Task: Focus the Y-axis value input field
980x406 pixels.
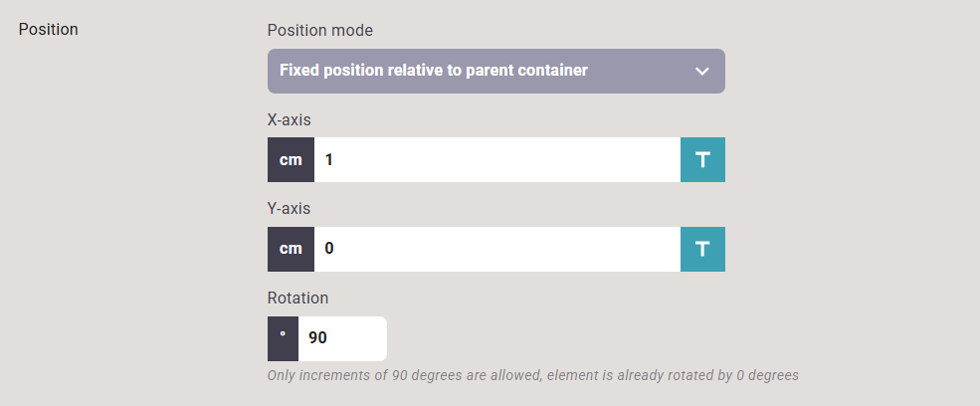Action: (497, 250)
